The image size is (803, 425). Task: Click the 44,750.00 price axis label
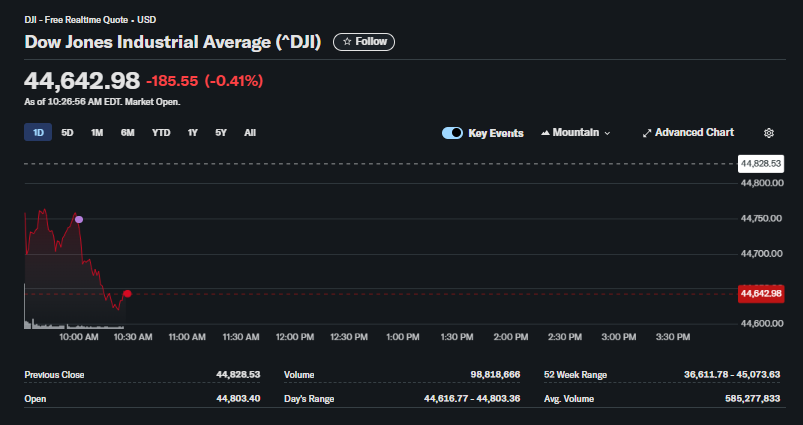762,219
